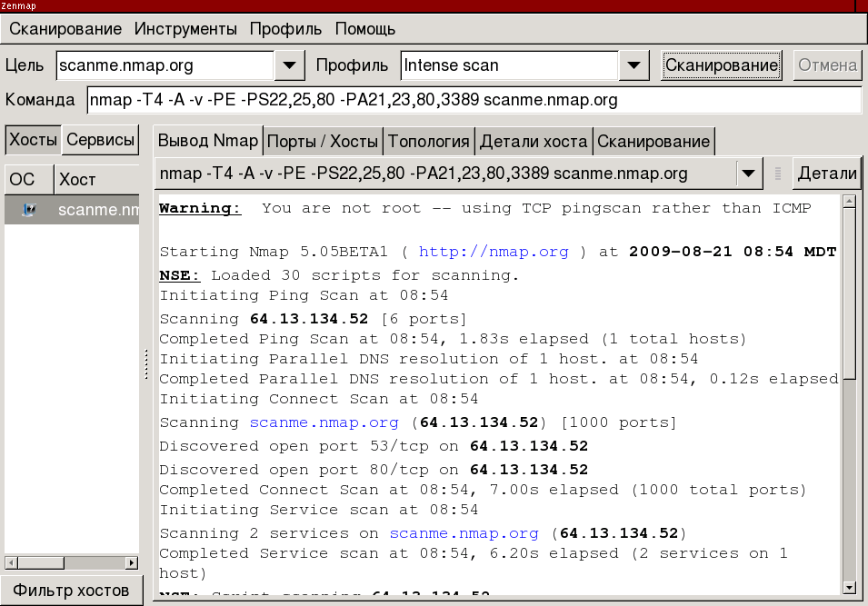Click the Детали button
This screenshot has width=868, height=606.
[x=827, y=174]
